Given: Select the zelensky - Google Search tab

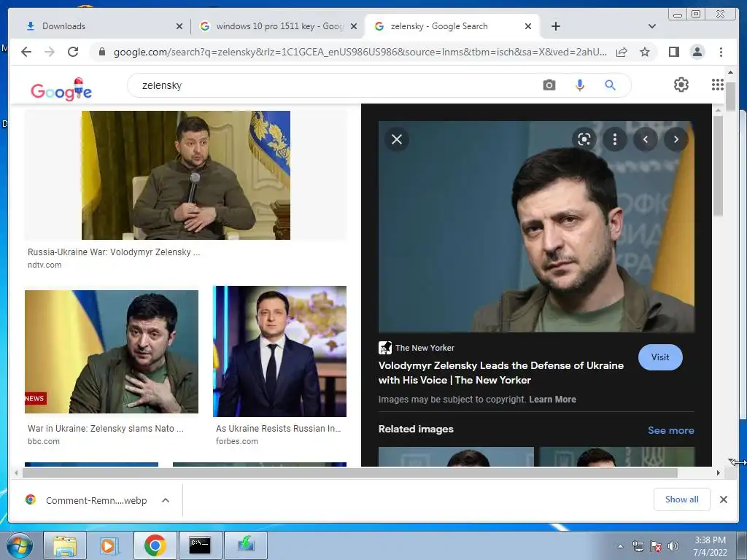Looking at the screenshot, I should click(x=448, y=26).
